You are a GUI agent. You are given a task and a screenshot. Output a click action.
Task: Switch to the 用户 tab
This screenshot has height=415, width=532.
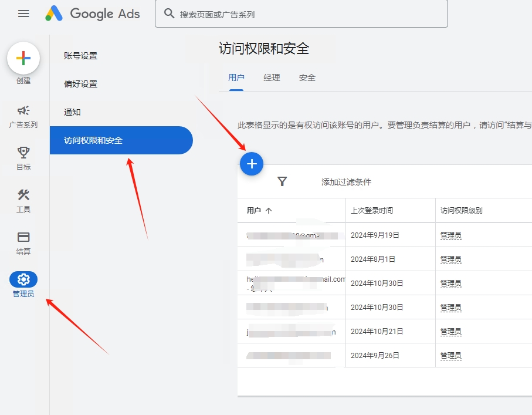236,77
